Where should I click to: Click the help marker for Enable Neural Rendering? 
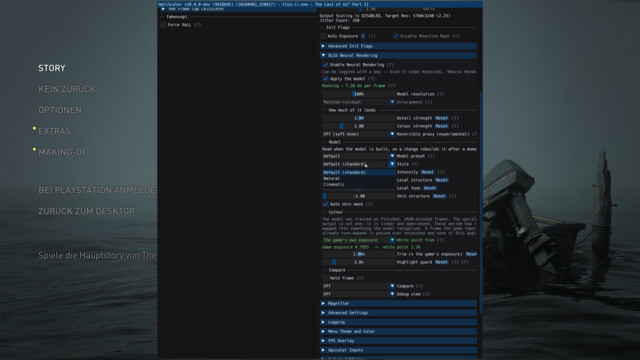click(x=390, y=64)
